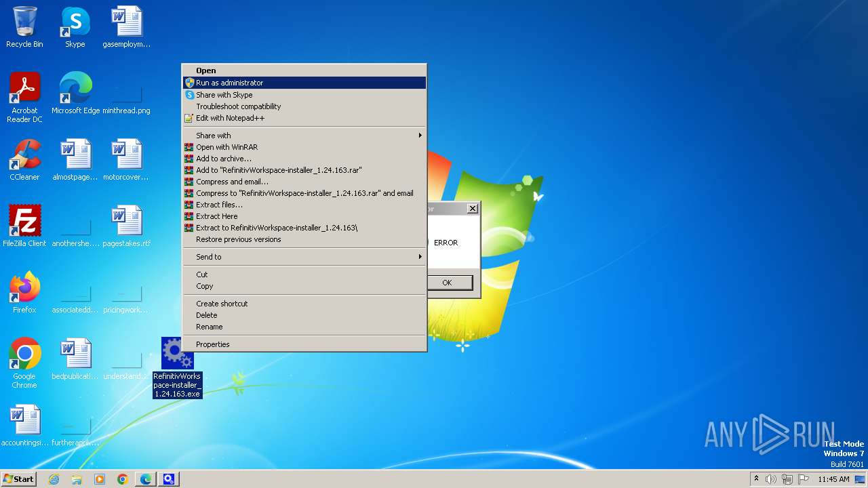Open Action Center flag tray icon
The height and width of the screenshot is (488, 868).
[804, 479]
